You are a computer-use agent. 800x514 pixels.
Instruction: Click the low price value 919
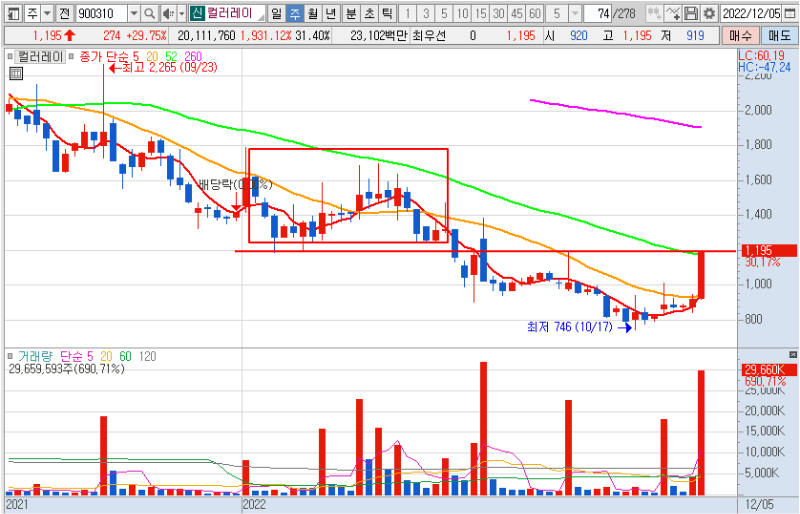[x=695, y=36]
